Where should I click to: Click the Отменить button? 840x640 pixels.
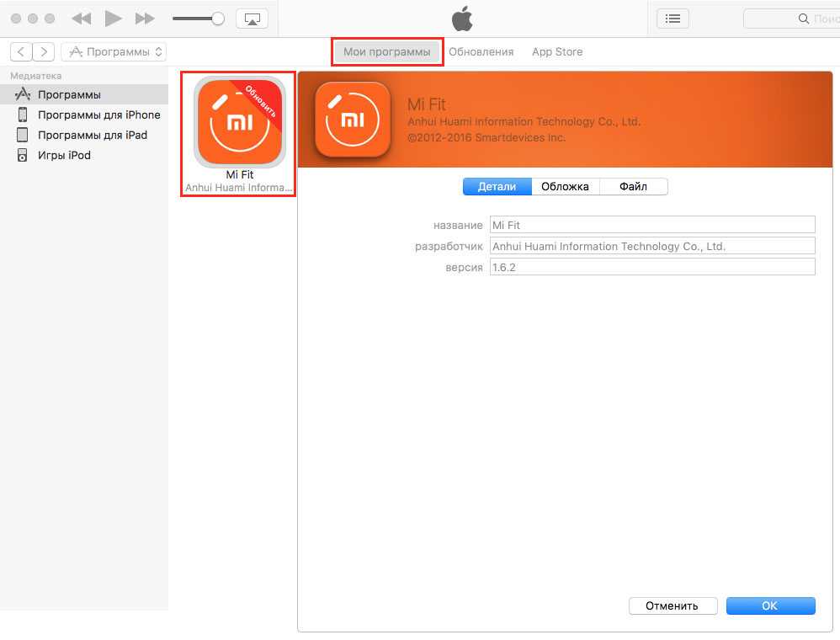(x=673, y=605)
